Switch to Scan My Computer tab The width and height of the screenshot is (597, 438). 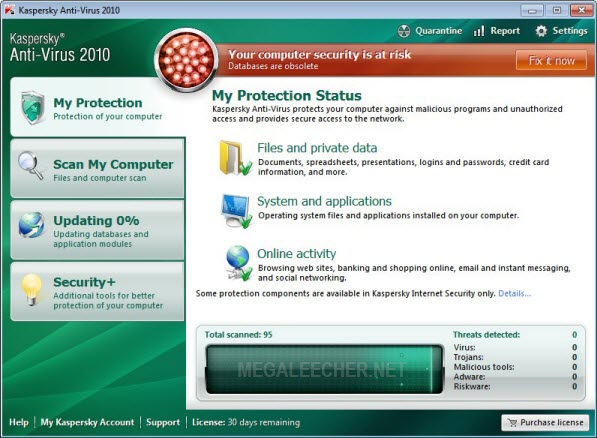(97, 168)
